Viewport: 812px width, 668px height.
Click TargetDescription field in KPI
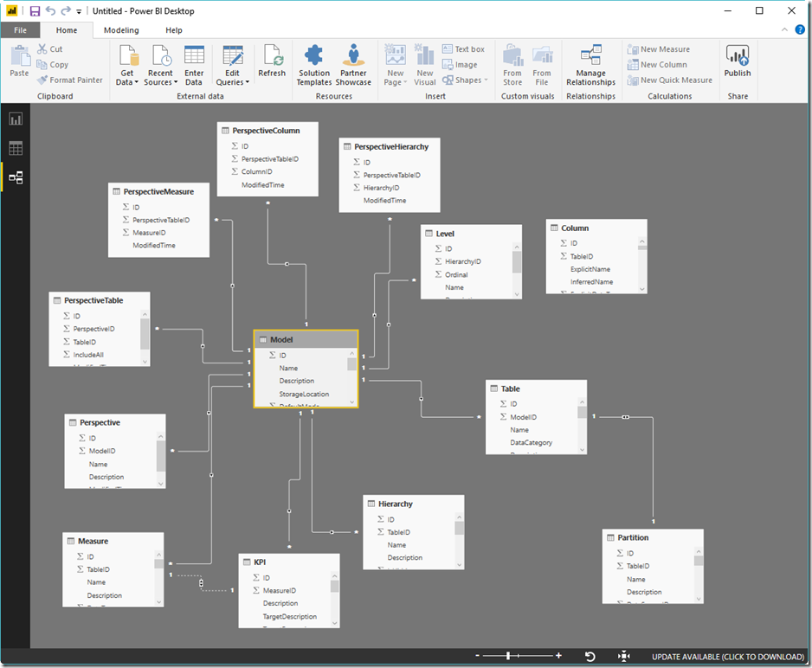[289, 616]
